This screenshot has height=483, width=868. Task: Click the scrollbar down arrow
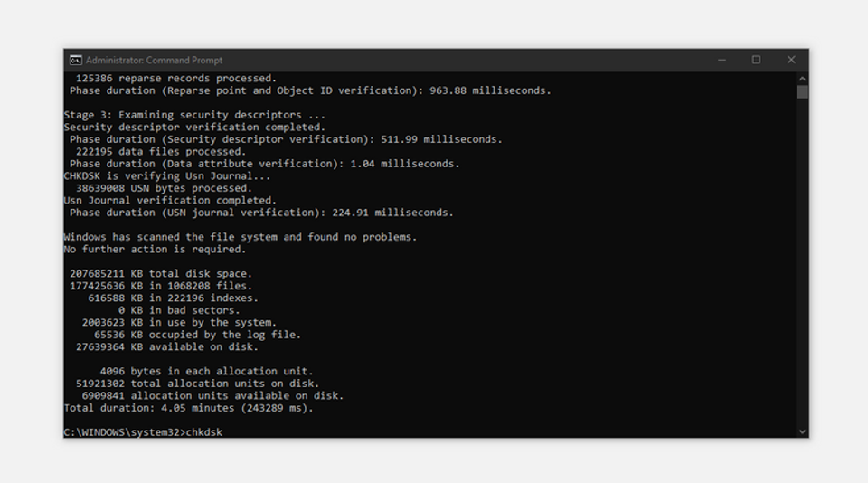pos(802,432)
